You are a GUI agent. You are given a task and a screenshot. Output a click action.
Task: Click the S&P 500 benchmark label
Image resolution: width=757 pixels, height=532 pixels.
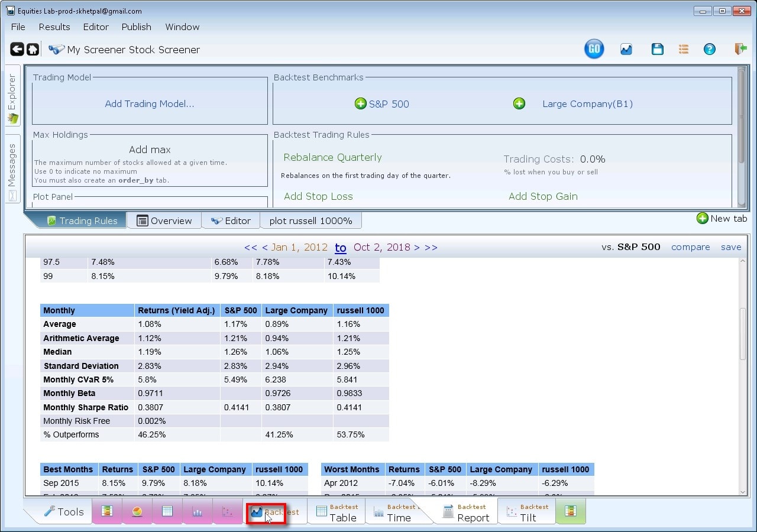[x=389, y=104]
